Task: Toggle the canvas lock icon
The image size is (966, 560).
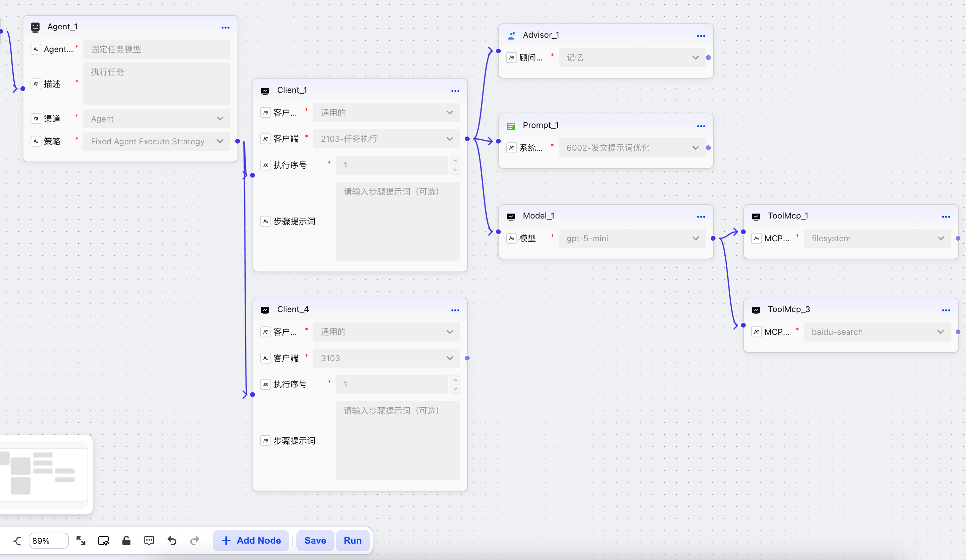Action: coord(126,541)
